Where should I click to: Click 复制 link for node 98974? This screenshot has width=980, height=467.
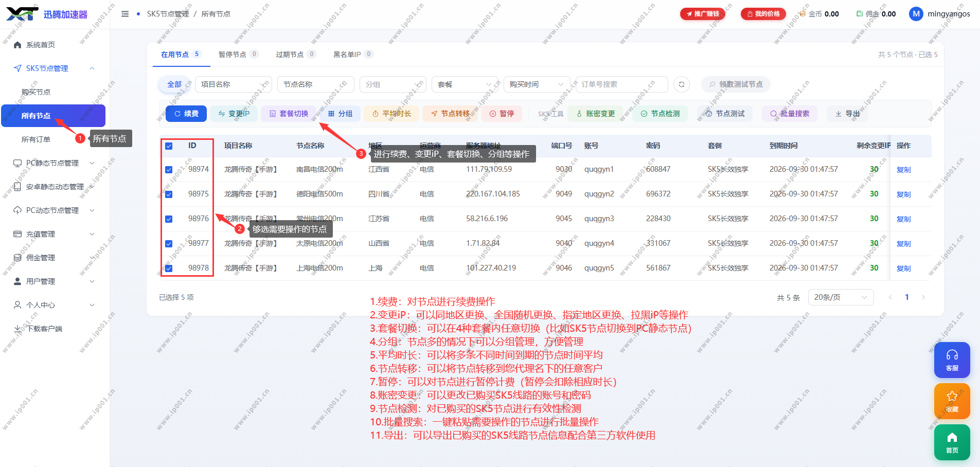(x=903, y=170)
